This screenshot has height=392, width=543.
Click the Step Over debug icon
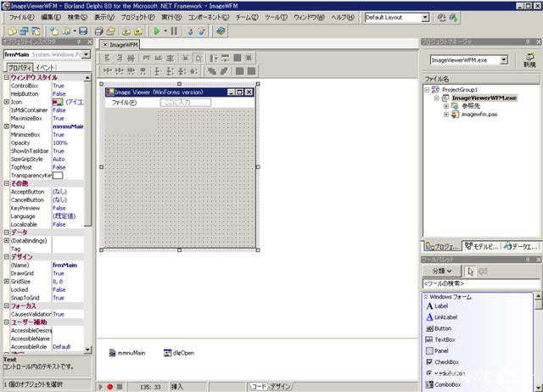[202, 31]
